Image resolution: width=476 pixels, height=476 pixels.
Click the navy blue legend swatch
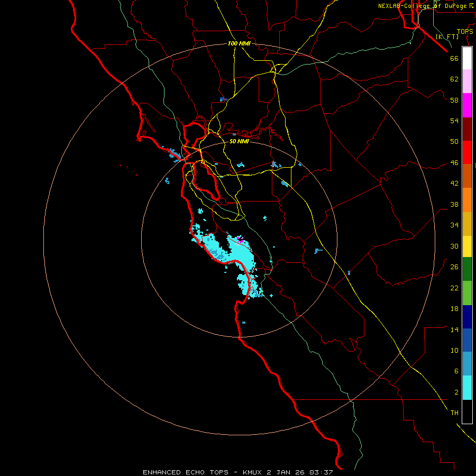467,317
